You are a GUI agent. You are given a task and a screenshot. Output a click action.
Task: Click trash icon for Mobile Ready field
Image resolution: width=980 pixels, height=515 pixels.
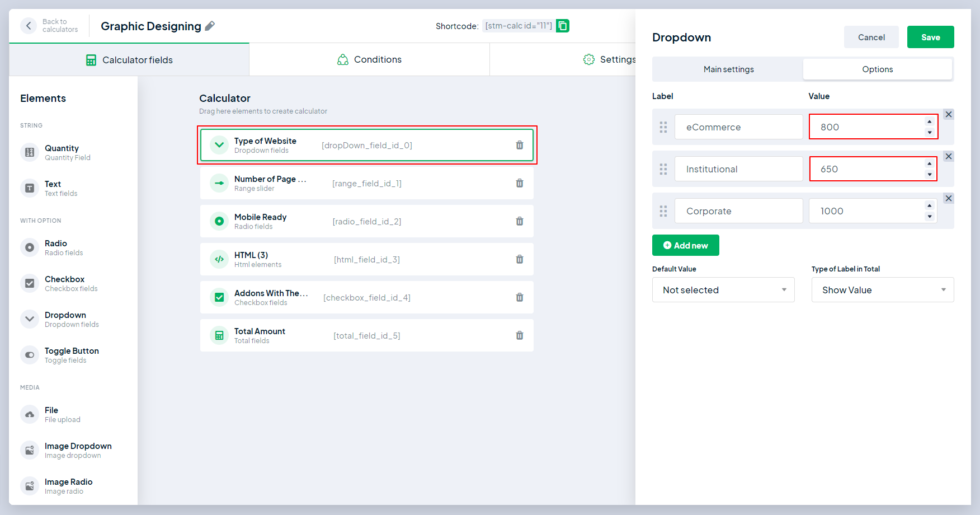coord(519,221)
